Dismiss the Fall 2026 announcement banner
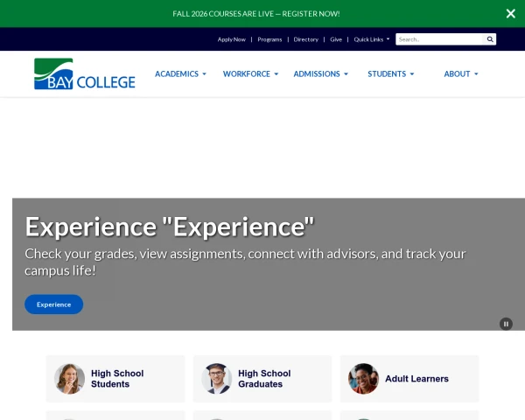 click(x=511, y=14)
